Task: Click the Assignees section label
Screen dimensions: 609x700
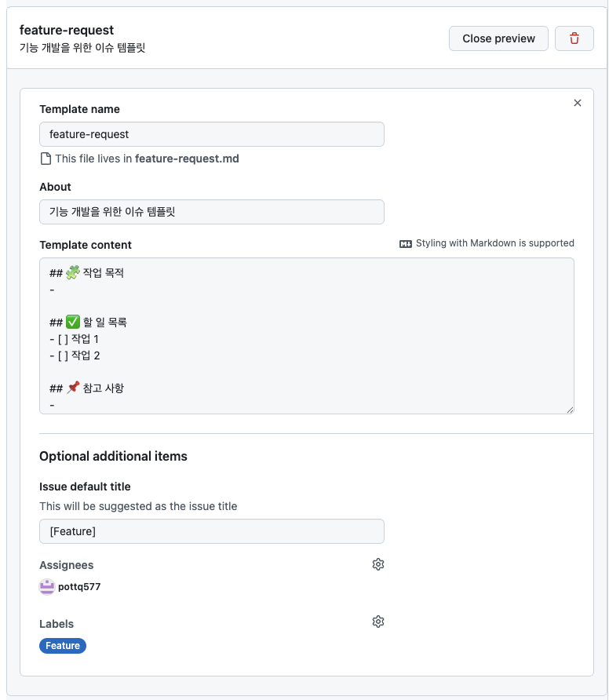Action: tap(67, 565)
